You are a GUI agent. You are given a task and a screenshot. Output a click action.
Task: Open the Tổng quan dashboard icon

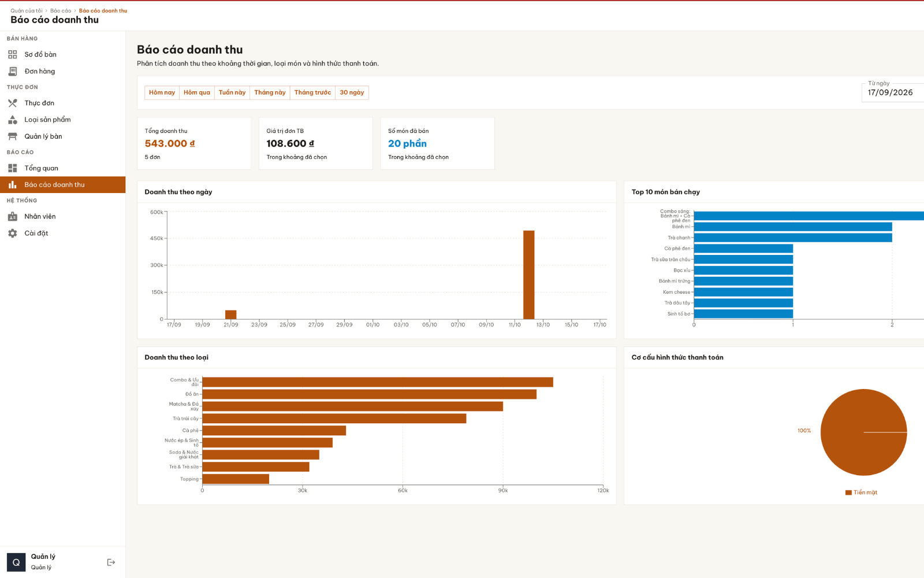(13, 168)
